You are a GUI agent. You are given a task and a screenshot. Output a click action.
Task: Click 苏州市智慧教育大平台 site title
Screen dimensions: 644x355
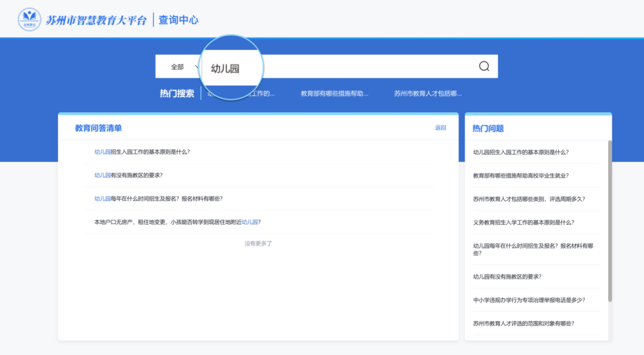tap(96, 20)
